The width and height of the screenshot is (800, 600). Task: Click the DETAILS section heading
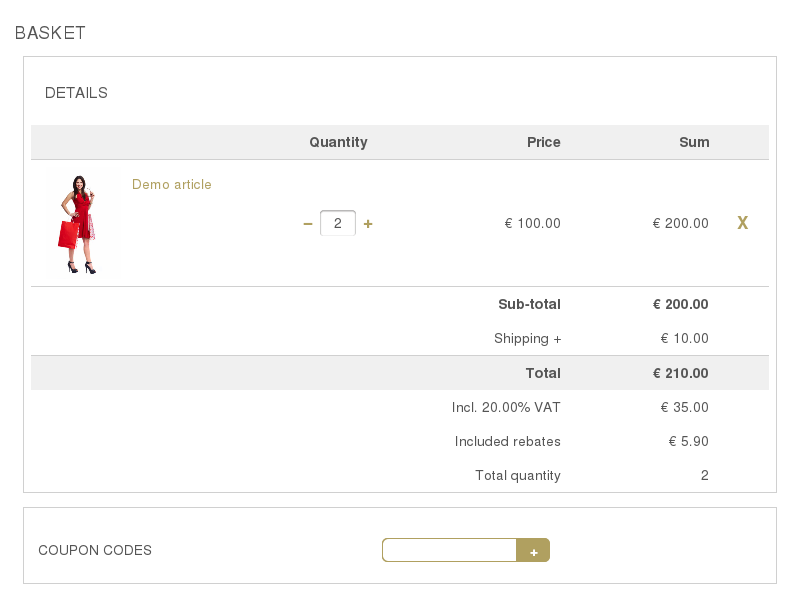tap(76, 93)
